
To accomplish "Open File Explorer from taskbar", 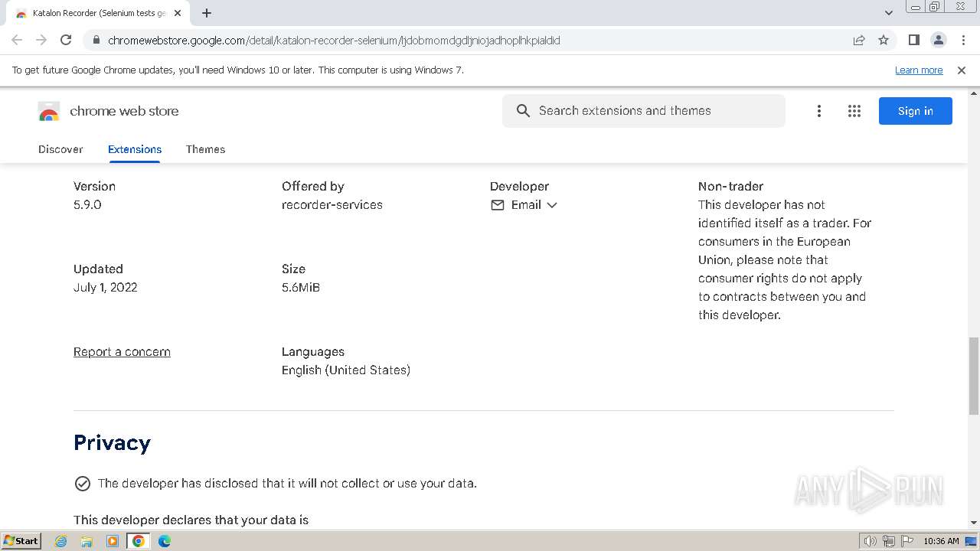I will [87, 541].
